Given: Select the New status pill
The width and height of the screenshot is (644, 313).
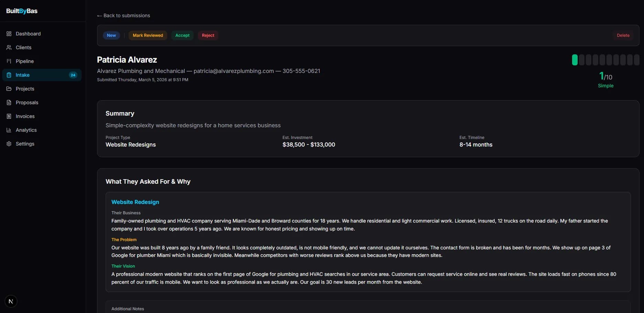Looking at the screenshot, I should point(111,35).
